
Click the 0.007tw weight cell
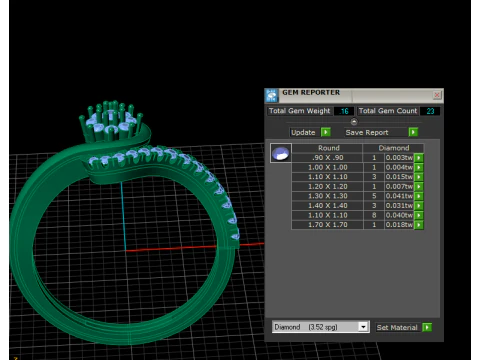pos(399,186)
